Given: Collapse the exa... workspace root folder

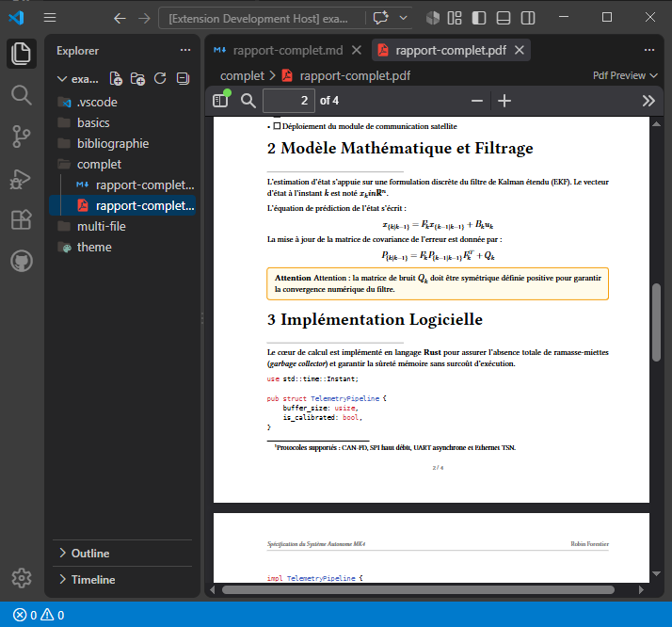Looking at the screenshot, I should coord(77,79).
